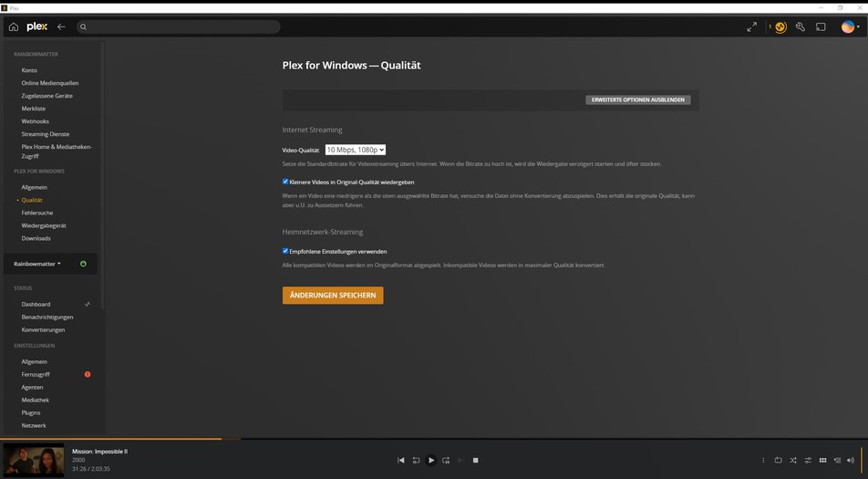868x479 pixels.
Task: Seek on the orange playback progress bar
Action: [x=110, y=439]
